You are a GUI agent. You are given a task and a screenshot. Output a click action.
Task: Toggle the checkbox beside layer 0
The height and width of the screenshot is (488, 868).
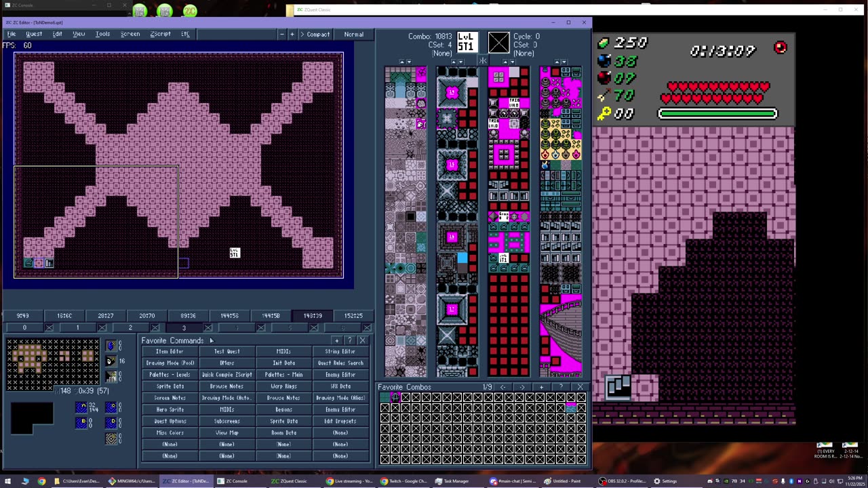[49, 328]
